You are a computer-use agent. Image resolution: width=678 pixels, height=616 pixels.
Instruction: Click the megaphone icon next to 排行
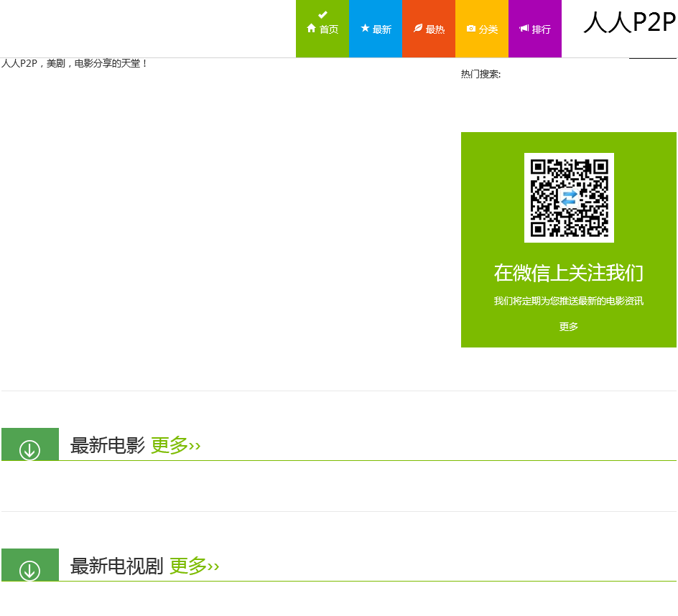[524, 29]
